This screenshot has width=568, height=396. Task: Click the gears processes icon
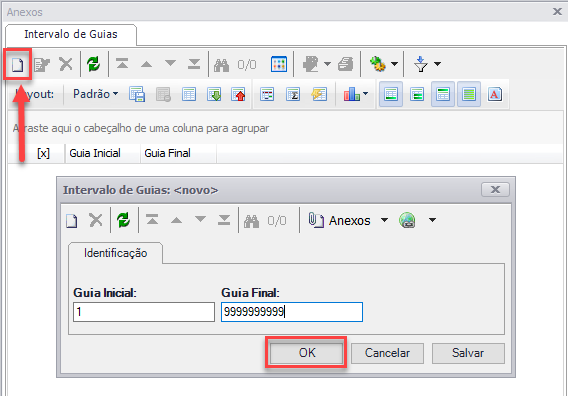(x=378, y=64)
